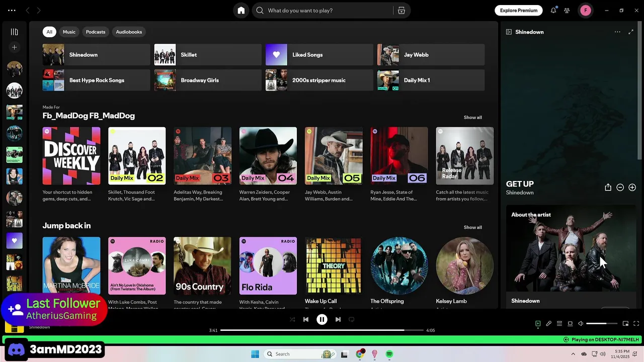Expand Your Library sidebar

pos(14,32)
